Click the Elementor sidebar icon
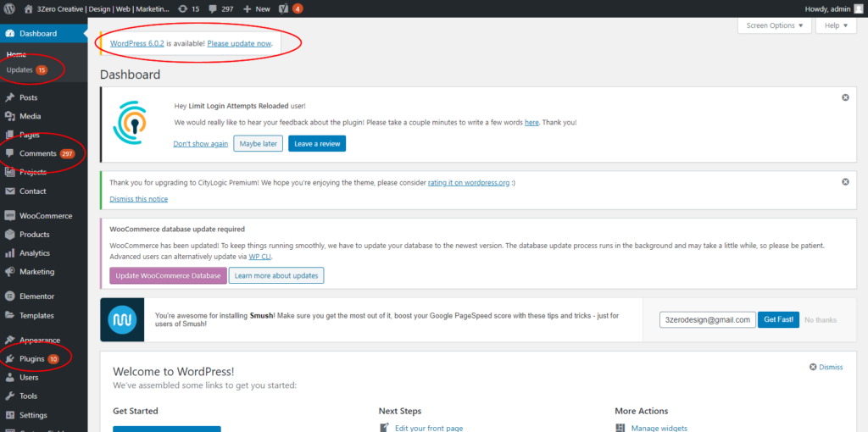The width and height of the screenshot is (868, 432). [9, 296]
